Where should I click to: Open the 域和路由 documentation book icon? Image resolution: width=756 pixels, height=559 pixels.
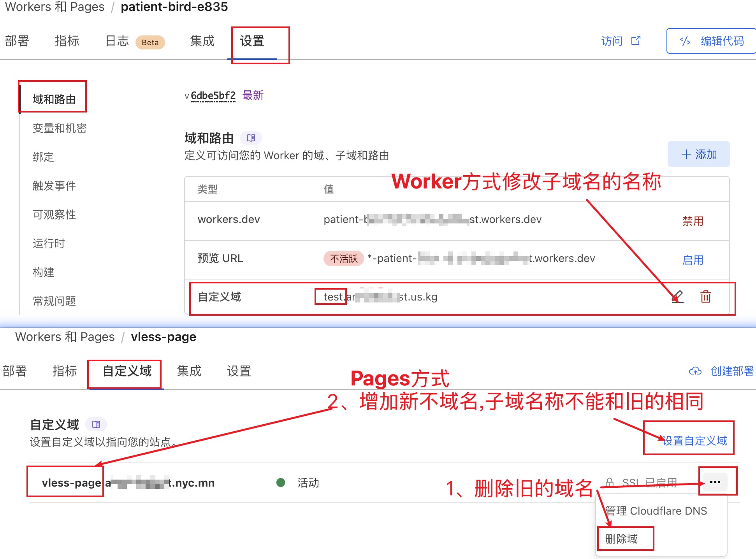(x=251, y=138)
